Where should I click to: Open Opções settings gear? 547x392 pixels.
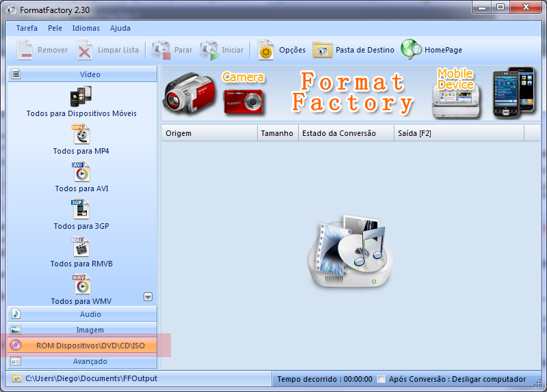point(267,50)
